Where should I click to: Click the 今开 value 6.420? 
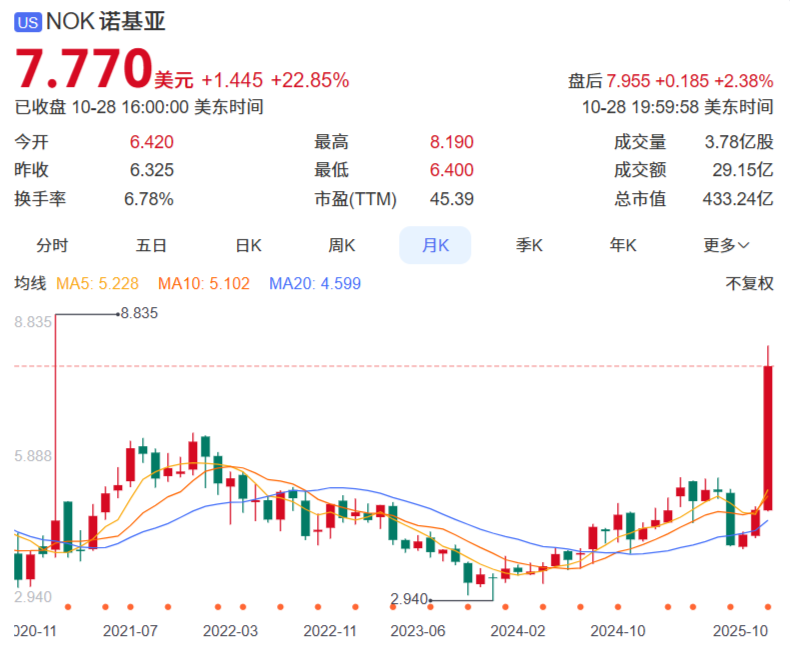click(x=152, y=142)
